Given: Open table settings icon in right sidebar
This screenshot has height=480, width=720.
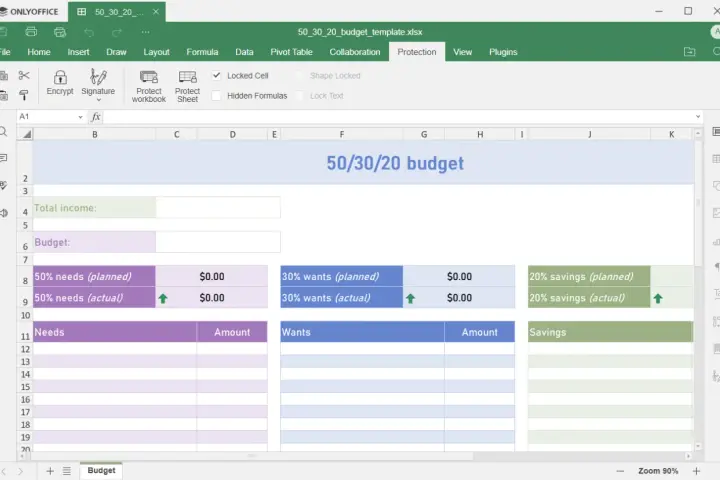Looking at the screenshot, I should point(716,159).
